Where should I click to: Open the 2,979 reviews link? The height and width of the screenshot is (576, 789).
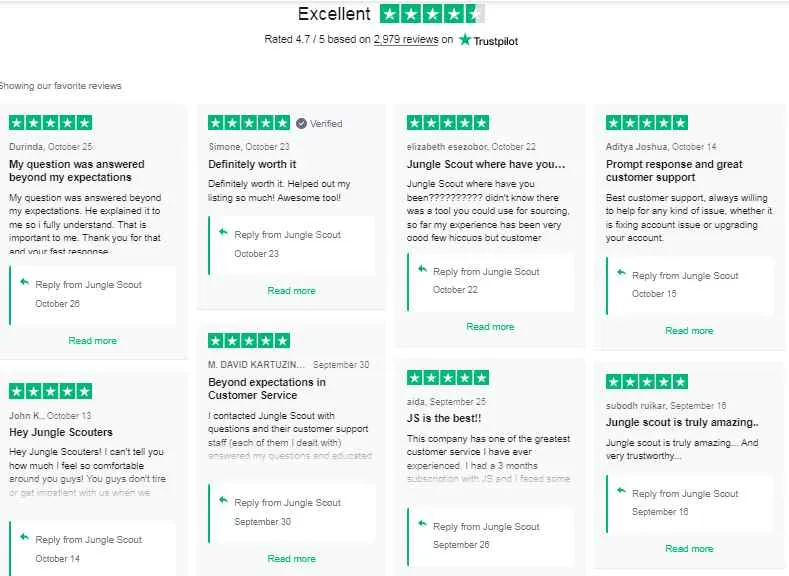(x=406, y=39)
